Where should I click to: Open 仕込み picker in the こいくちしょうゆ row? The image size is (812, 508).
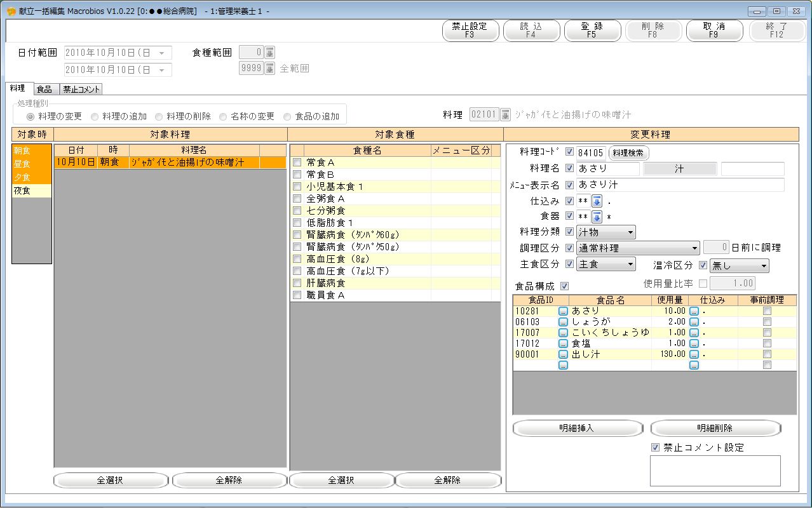click(x=694, y=333)
